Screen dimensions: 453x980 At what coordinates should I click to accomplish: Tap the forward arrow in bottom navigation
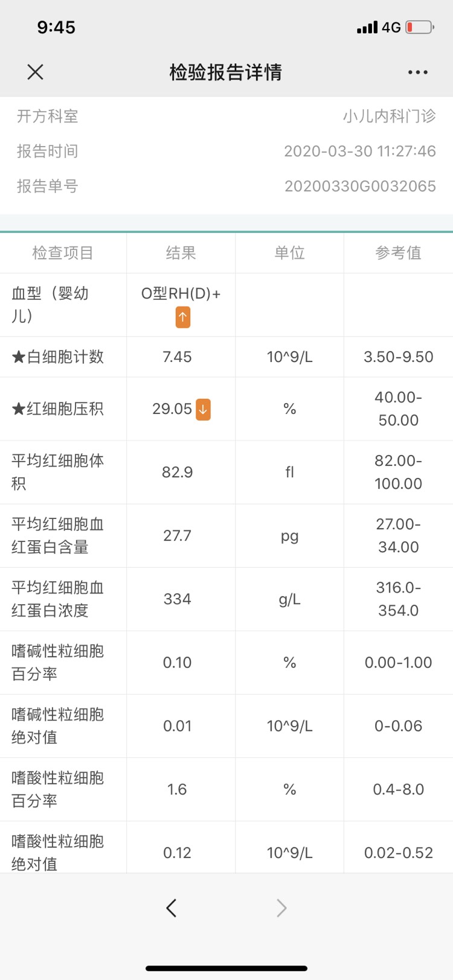[x=281, y=908]
